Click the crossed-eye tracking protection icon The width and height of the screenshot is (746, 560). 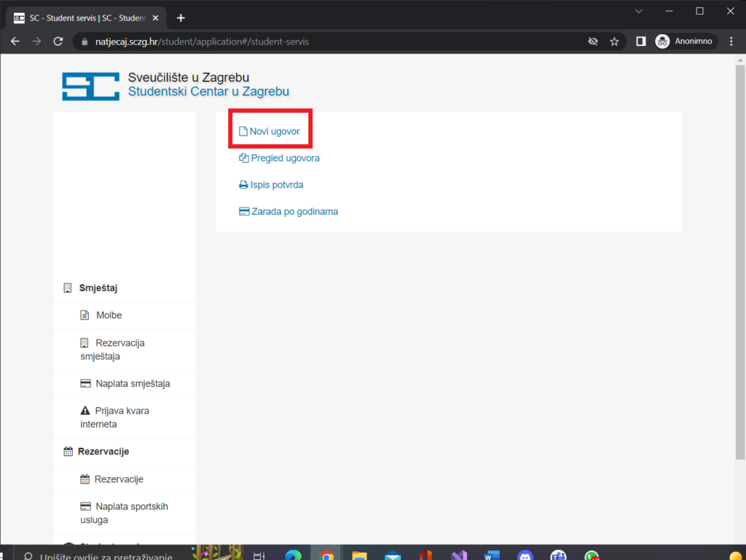tap(590, 42)
